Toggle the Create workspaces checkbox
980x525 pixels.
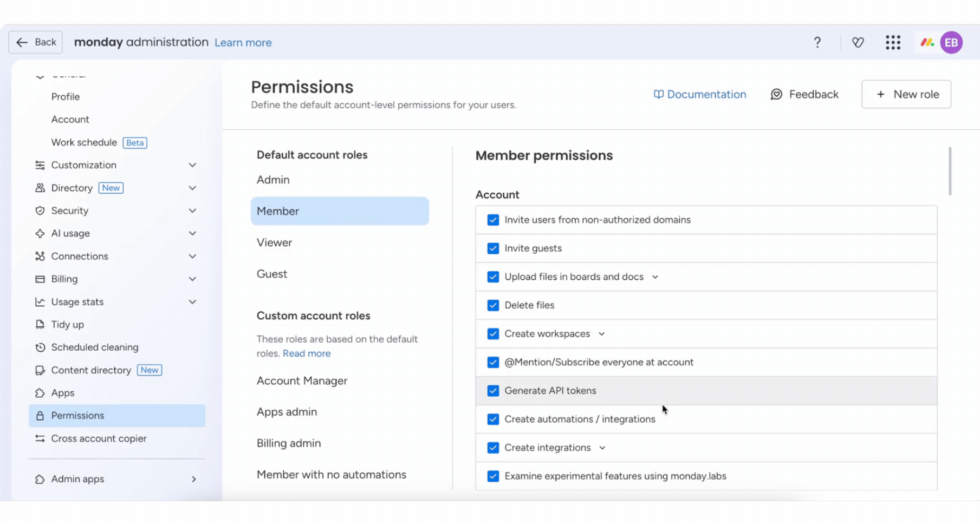[493, 333]
